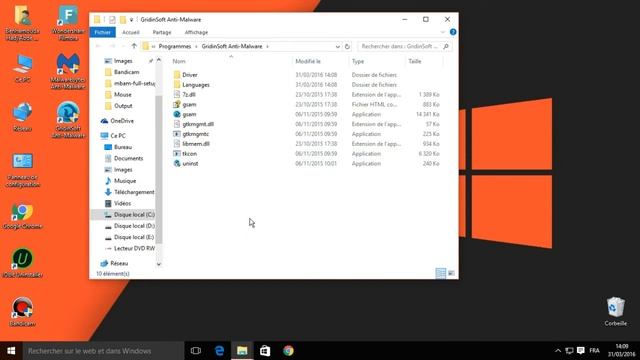Open the Driver folder
The height and width of the screenshot is (360, 640).
click(x=190, y=75)
